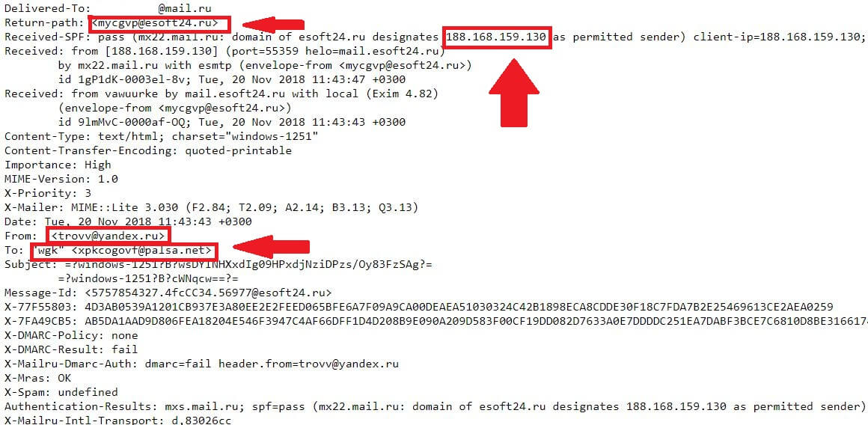Click the X-DMARC-Result: fail line
This screenshot has height=425, width=868.
[x=71, y=349]
